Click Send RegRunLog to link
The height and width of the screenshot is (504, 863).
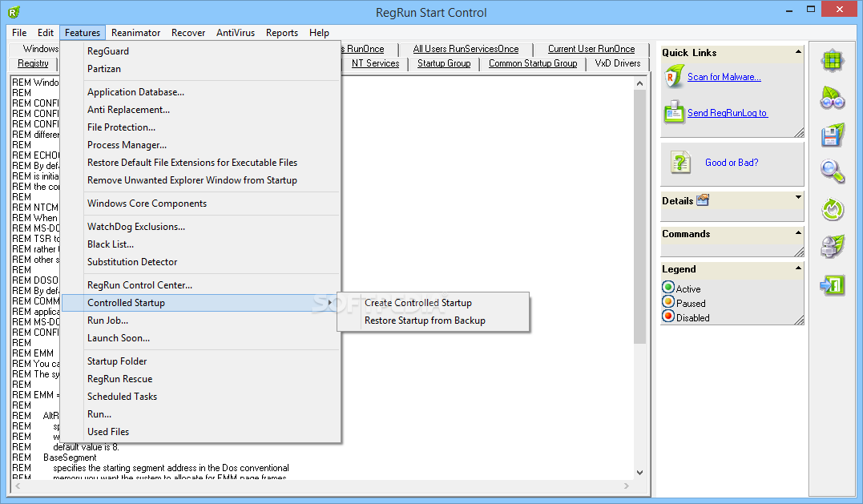(x=727, y=113)
